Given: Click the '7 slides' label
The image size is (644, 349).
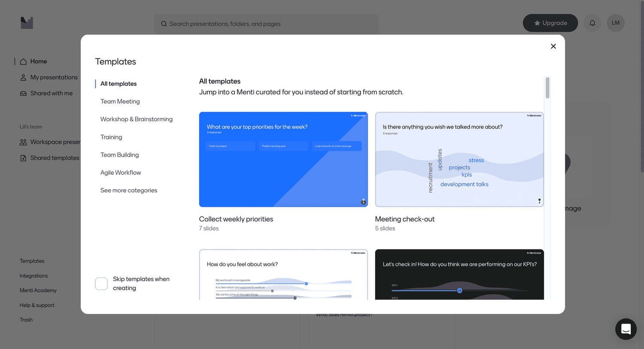Looking at the screenshot, I should click(209, 229).
